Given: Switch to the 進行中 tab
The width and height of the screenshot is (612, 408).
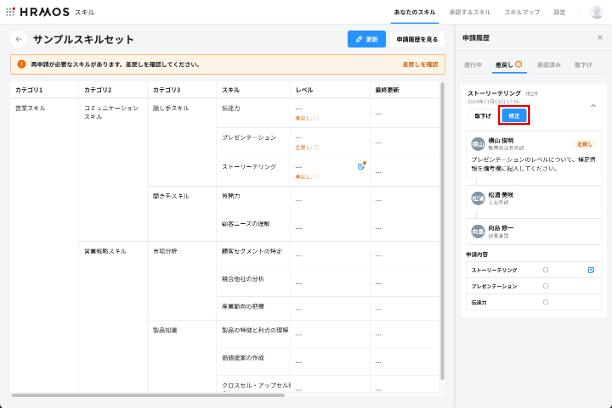Looking at the screenshot, I should (x=474, y=63).
